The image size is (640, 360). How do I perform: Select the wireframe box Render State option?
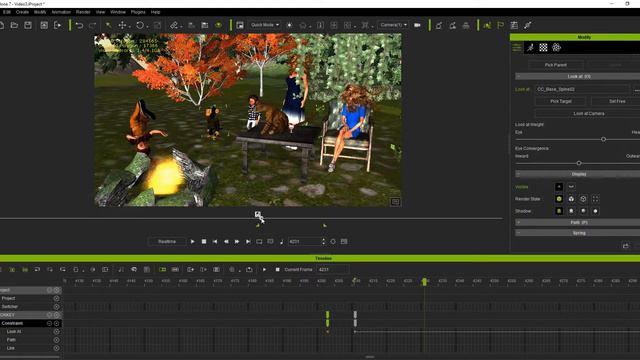pos(583,199)
